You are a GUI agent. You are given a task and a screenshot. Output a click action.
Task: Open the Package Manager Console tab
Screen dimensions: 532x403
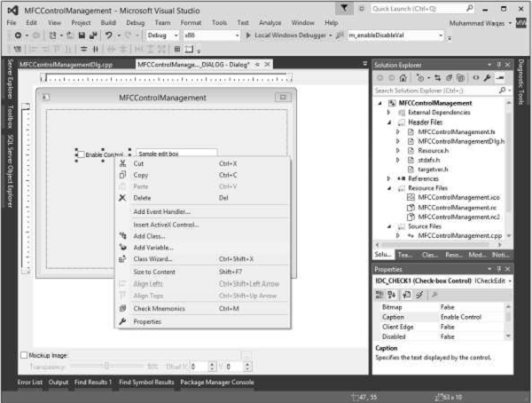tap(217, 383)
